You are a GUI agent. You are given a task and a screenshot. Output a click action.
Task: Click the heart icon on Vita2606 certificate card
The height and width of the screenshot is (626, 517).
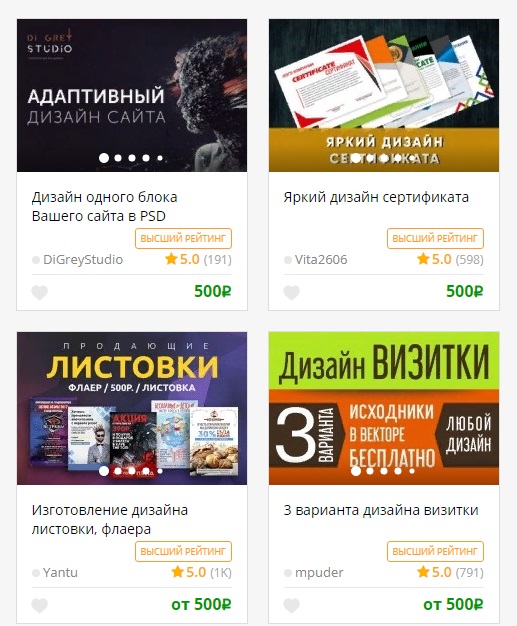click(291, 293)
